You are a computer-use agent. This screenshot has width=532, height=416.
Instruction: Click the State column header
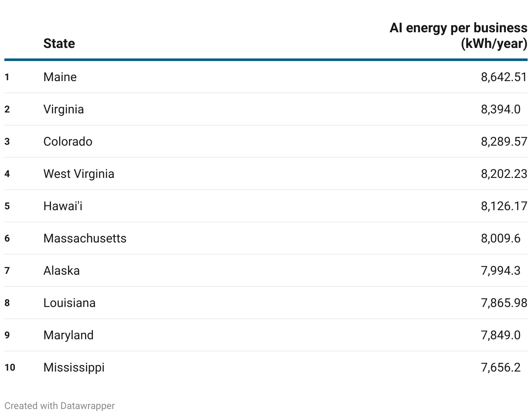pos(59,44)
